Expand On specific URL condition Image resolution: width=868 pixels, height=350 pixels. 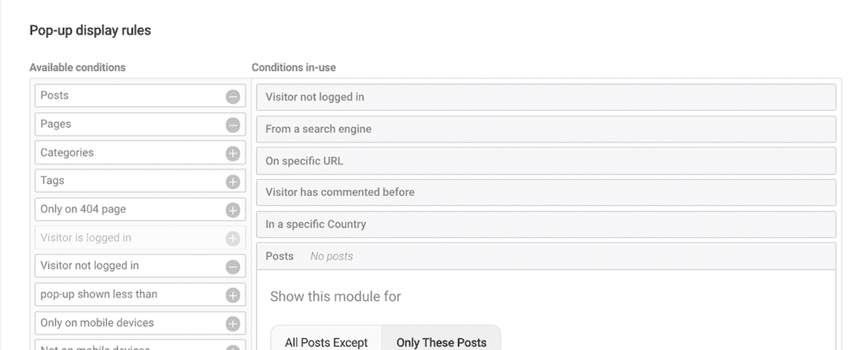coord(546,161)
